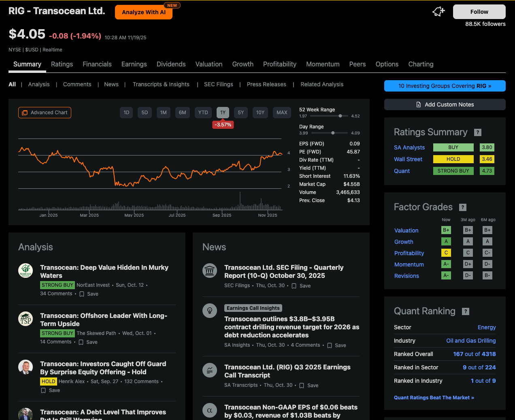This screenshot has width=515, height=420.
Task: Filter feed by SEC Filings
Action: click(x=219, y=84)
